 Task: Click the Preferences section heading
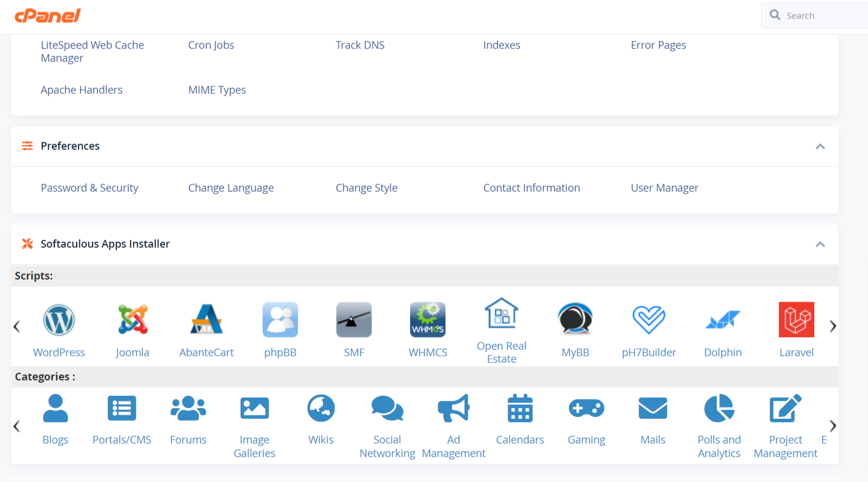tap(70, 146)
